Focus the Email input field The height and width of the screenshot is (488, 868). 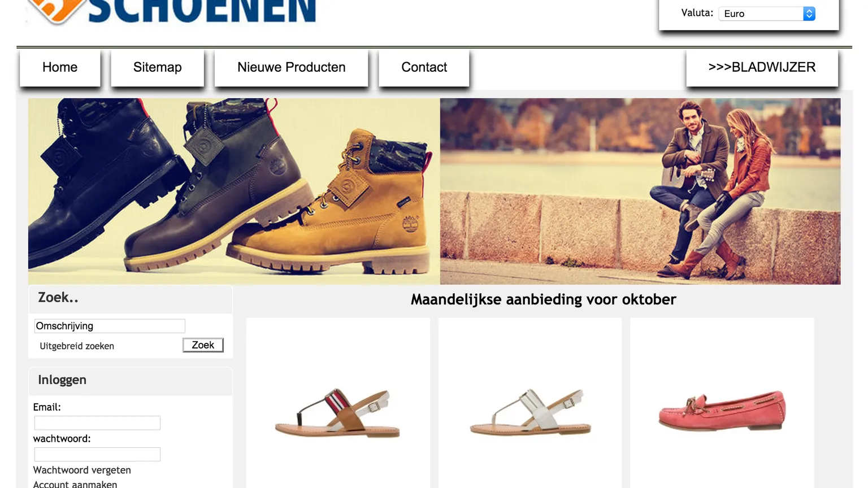[97, 423]
